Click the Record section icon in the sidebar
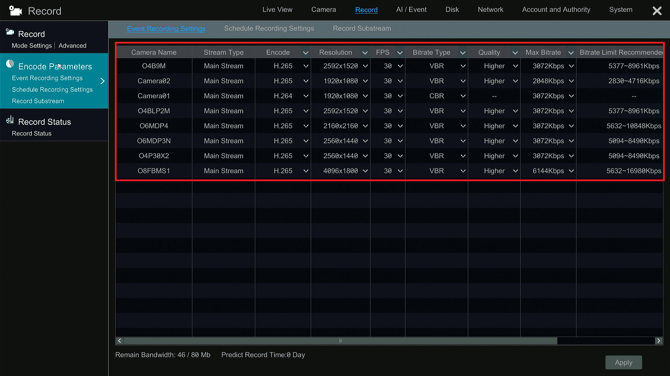The width and height of the screenshot is (670, 376). click(10, 32)
